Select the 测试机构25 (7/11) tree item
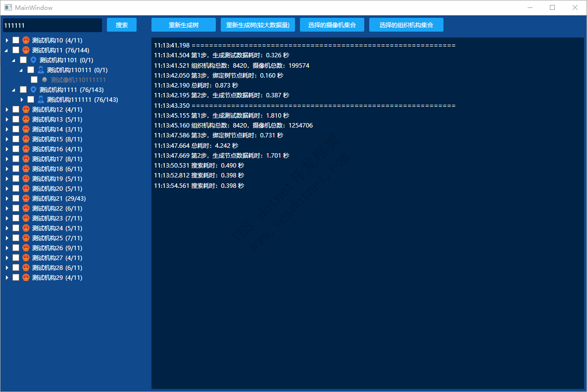This screenshot has height=392, width=587. coord(57,238)
